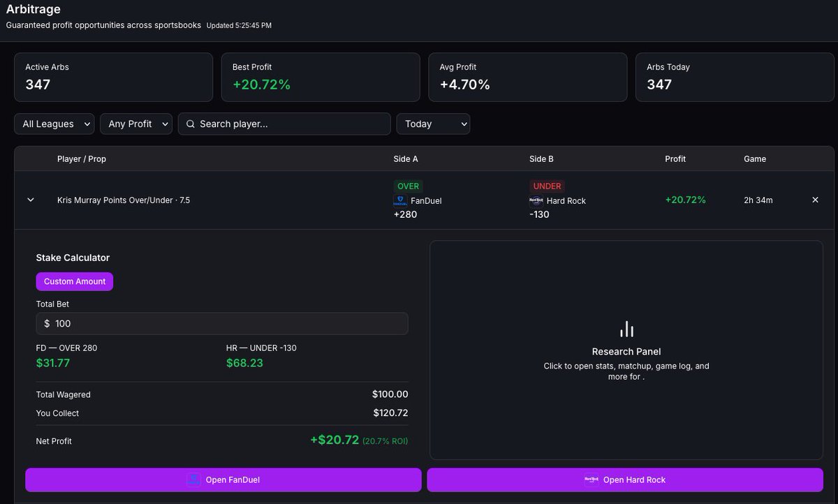Dismiss the Kris Murray arb with X

pos(815,200)
